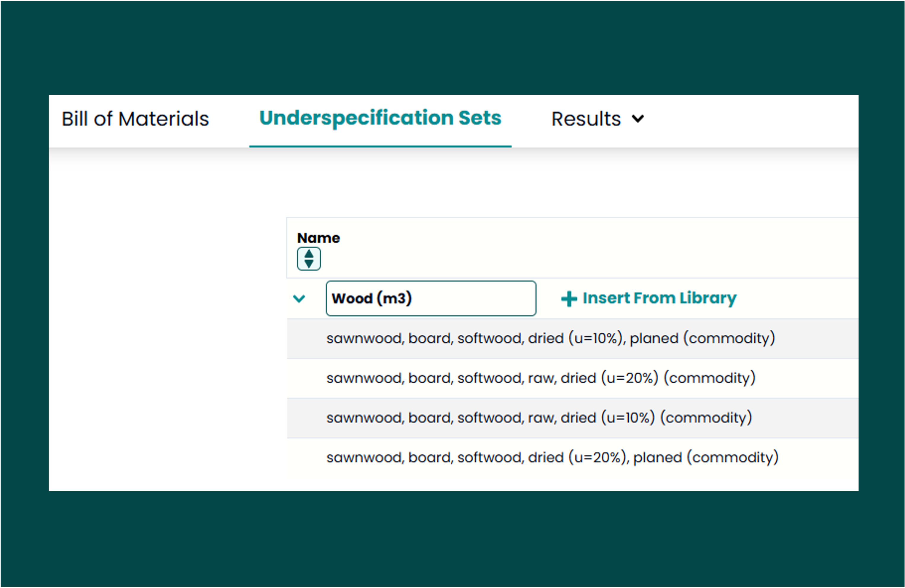The image size is (905, 588).
Task: Select sawnwood raw, dried (u=10%) row
Action: click(572, 418)
